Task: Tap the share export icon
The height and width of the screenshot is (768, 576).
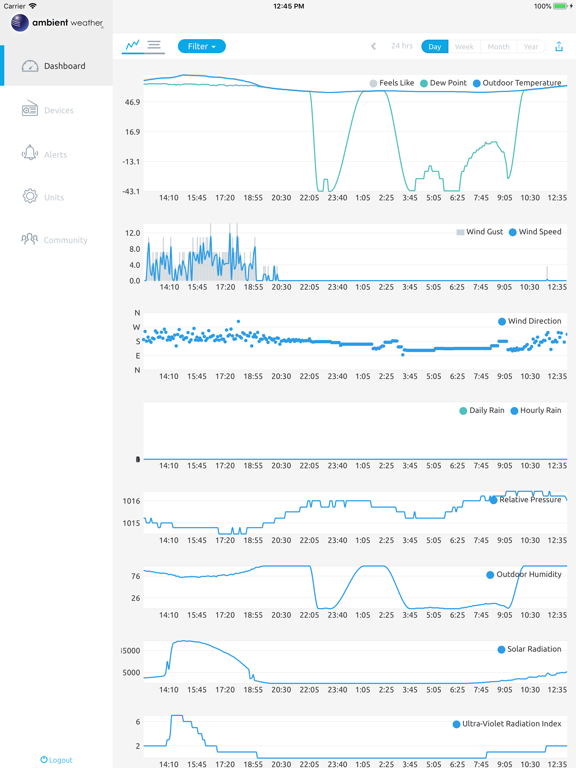Action: coord(559,47)
